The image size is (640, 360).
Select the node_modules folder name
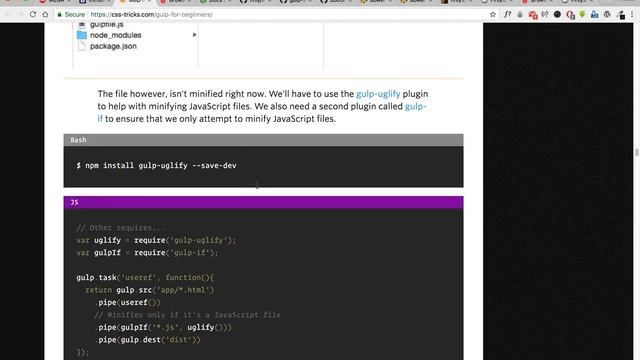click(116, 35)
